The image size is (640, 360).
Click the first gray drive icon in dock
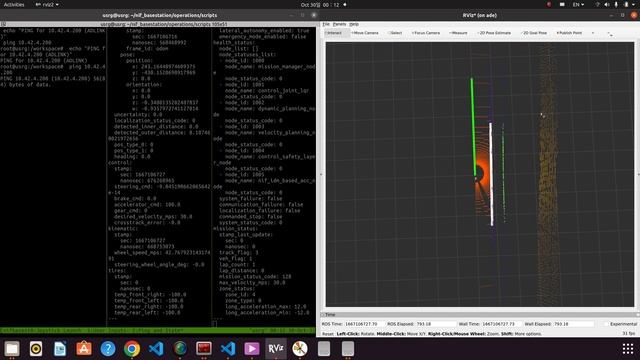click(324, 349)
